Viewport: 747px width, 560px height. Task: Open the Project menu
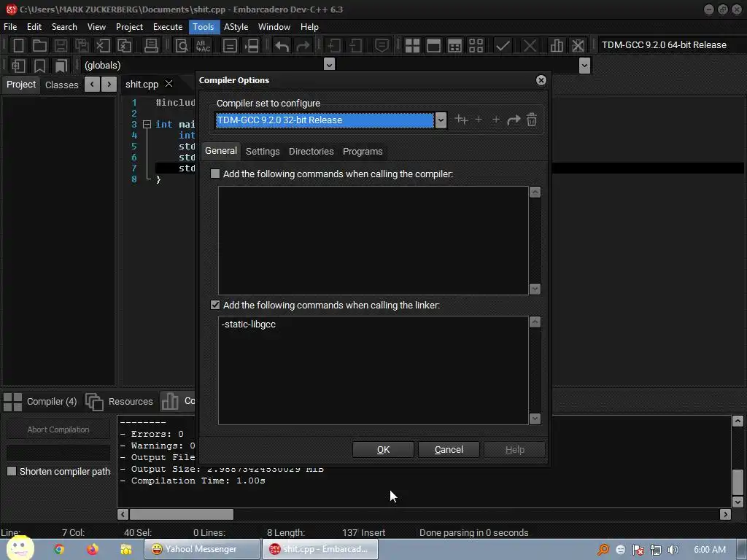click(129, 27)
